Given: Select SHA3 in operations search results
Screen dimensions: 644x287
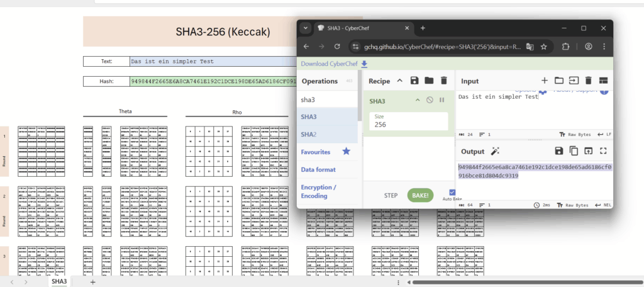Looking at the screenshot, I should tap(326, 117).
